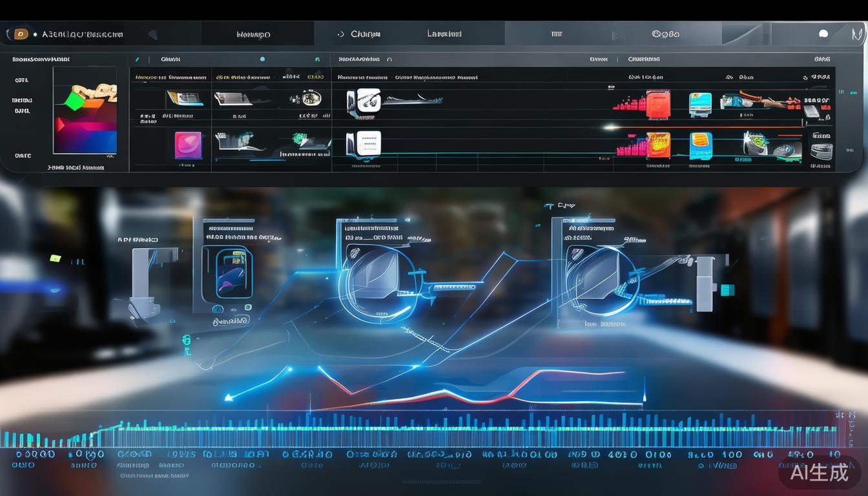The width and height of the screenshot is (868, 496).
Task: Select the red-orange tile in the upper row
Action: [x=658, y=103]
